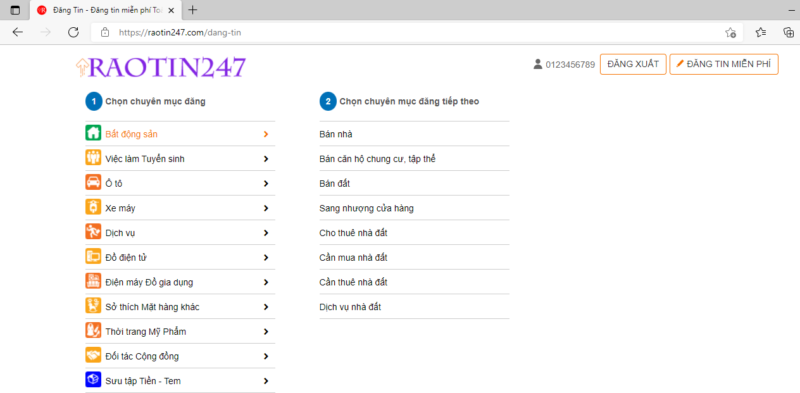Click the Dịch vụ running person icon

coord(93,232)
